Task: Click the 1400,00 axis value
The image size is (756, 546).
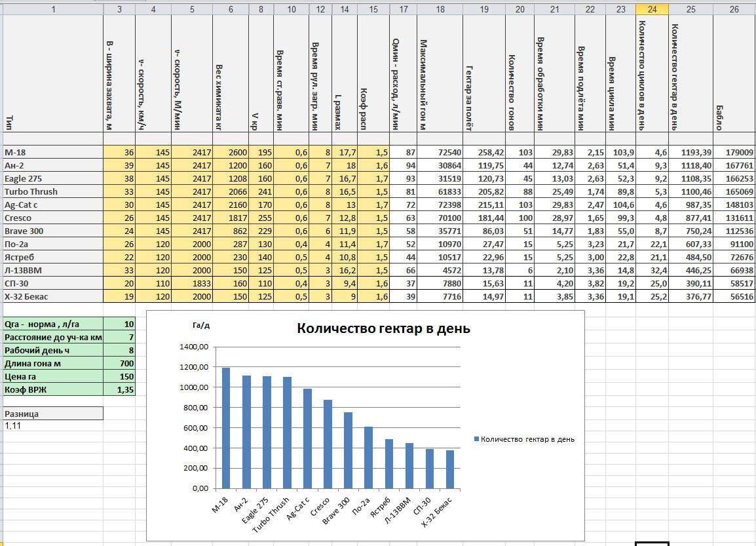Action: coord(193,347)
